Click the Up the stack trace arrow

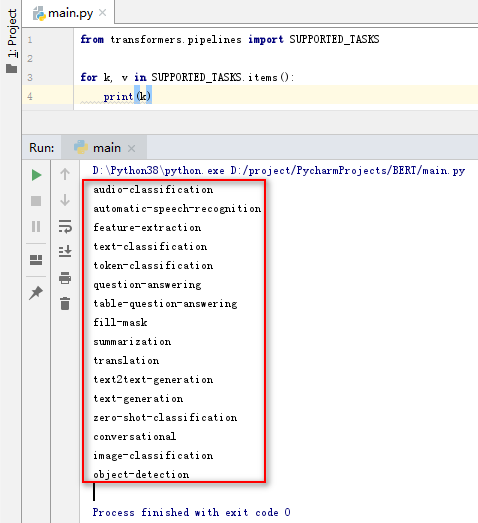[65, 174]
